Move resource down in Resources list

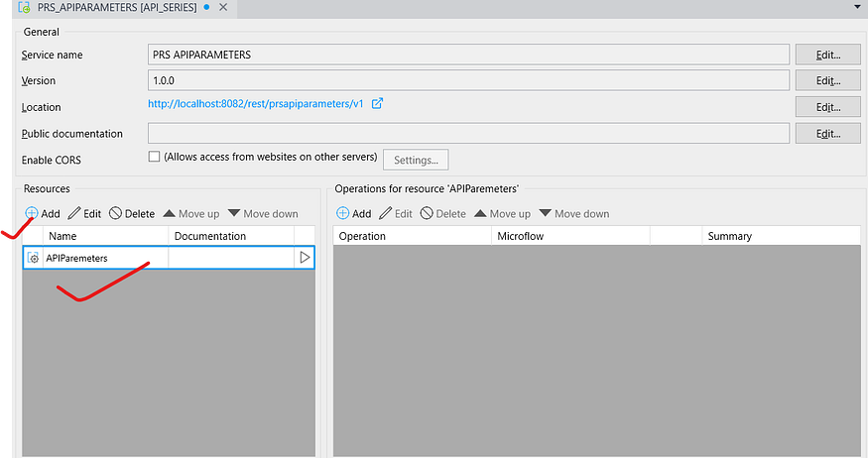pyautogui.click(x=234, y=213)
